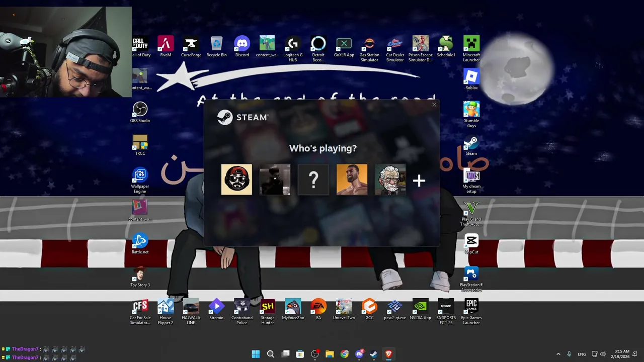644x362 pixels.
Task: Select the dark silhouette Steam profile
Action: tap(275, 179)
